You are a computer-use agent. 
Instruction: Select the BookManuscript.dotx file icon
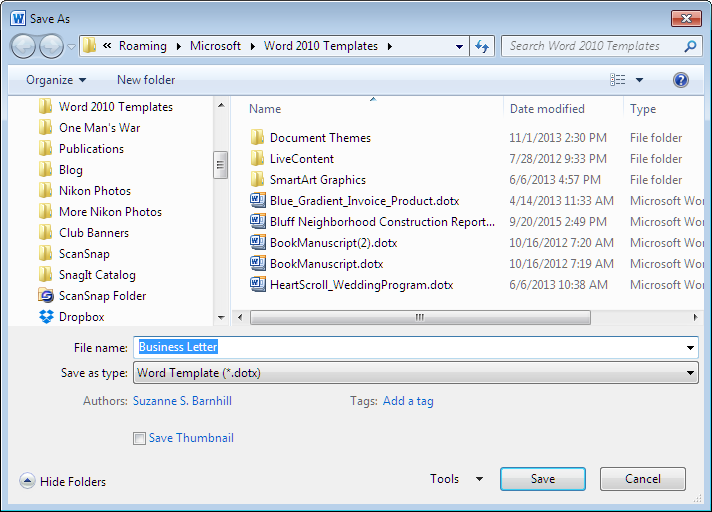click(x=257, y=264)
